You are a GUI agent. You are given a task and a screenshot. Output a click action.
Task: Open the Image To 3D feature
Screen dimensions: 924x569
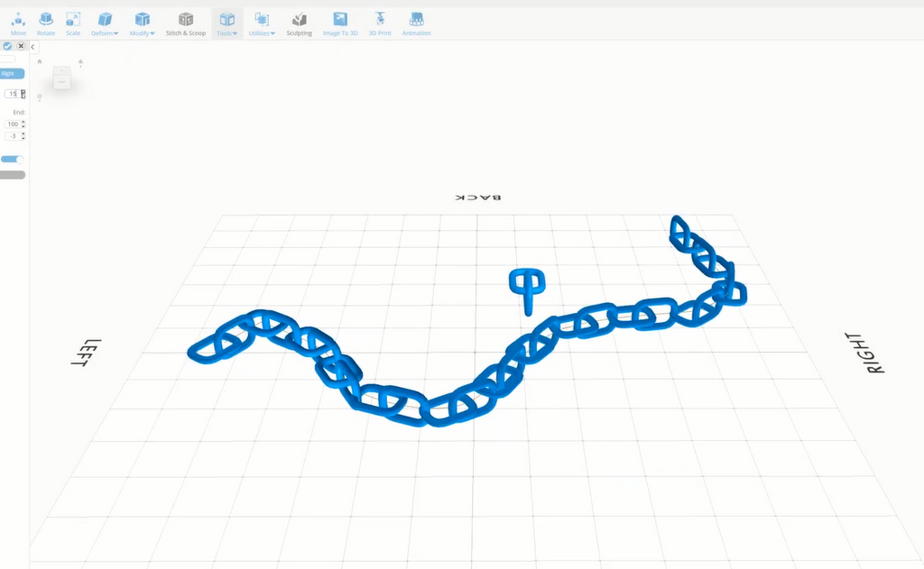pos(340,20)
